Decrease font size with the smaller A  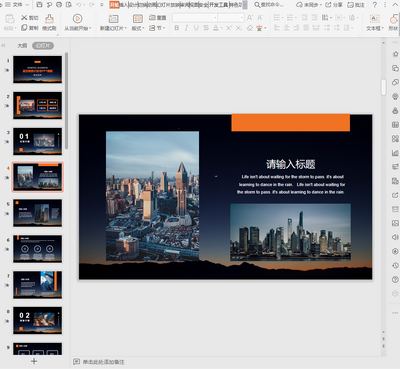click(x=260, y=18)
